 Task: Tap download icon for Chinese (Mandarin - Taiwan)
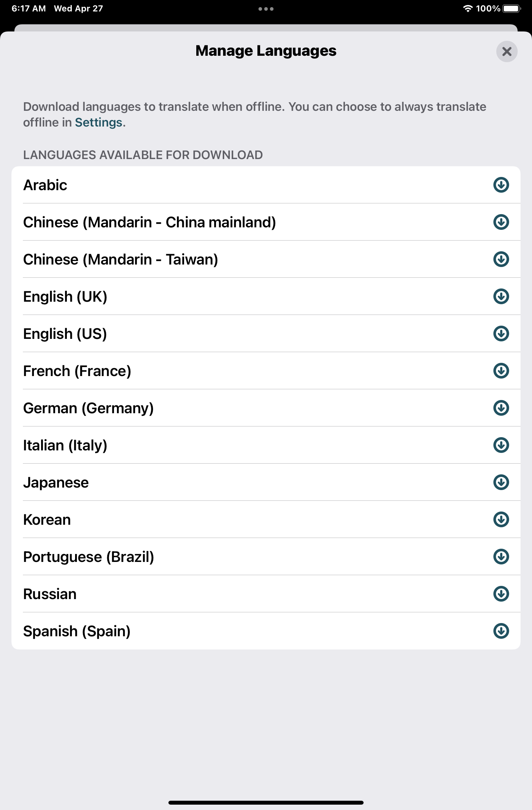pos(501,260)
